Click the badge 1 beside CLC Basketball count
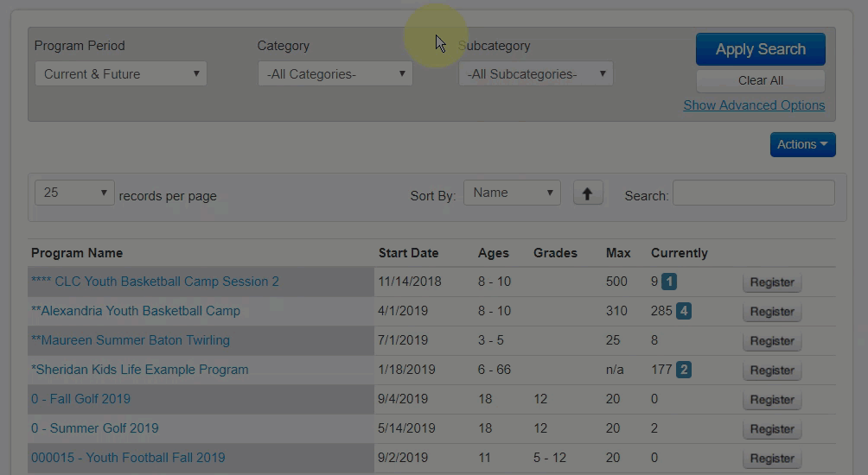 point(670,282)
